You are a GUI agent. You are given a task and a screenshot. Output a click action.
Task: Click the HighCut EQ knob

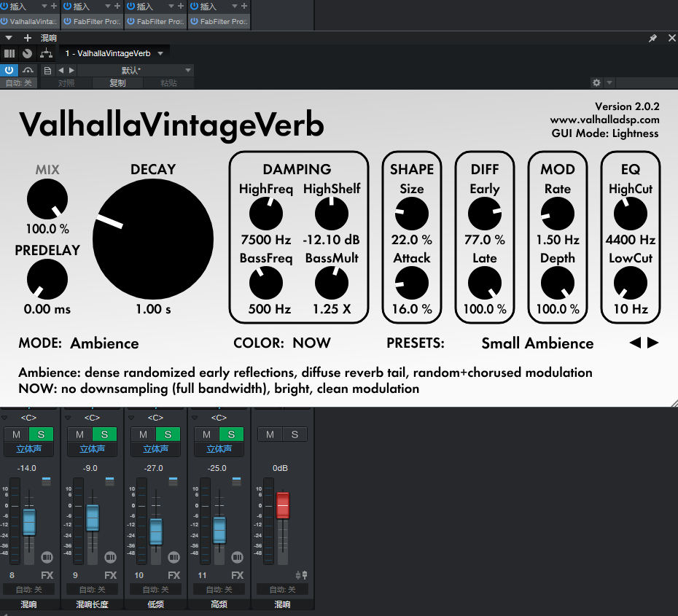click(631, 214)
